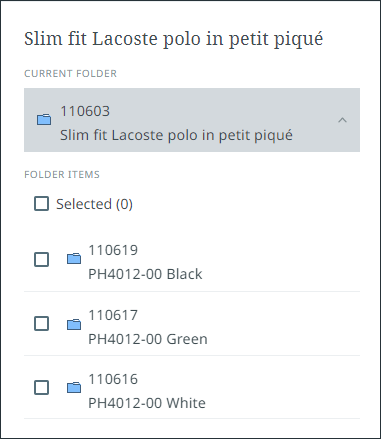381x439 pixels.
Task: Open the PH4012-00 Black folder name
Action: [x=145, y=274]
